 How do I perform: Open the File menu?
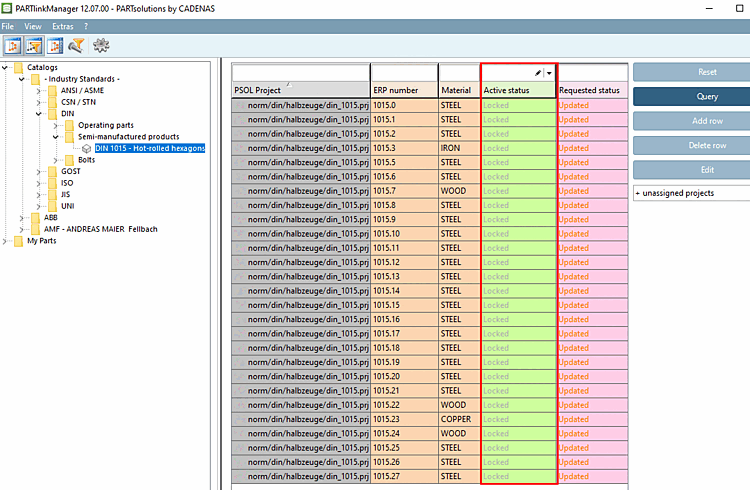coord(9,26)
